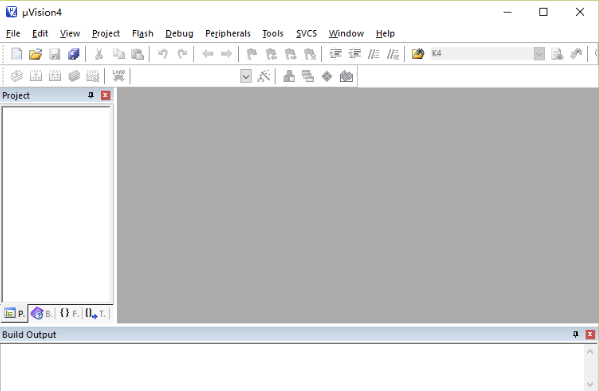Image resolution: width=599 pixels, height=391 pixels.
Task: Toggle the pin on the Project panel
Action: 91,95
